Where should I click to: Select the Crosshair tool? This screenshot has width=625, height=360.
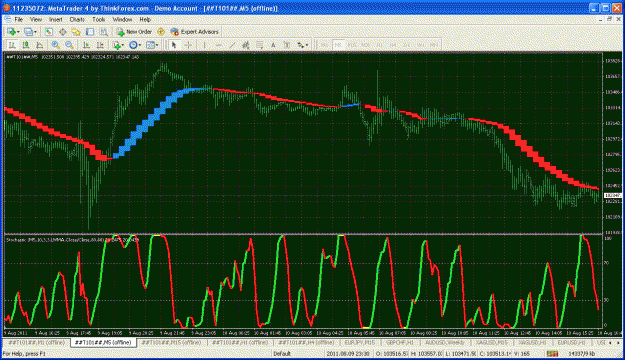(x=188, y=45)
